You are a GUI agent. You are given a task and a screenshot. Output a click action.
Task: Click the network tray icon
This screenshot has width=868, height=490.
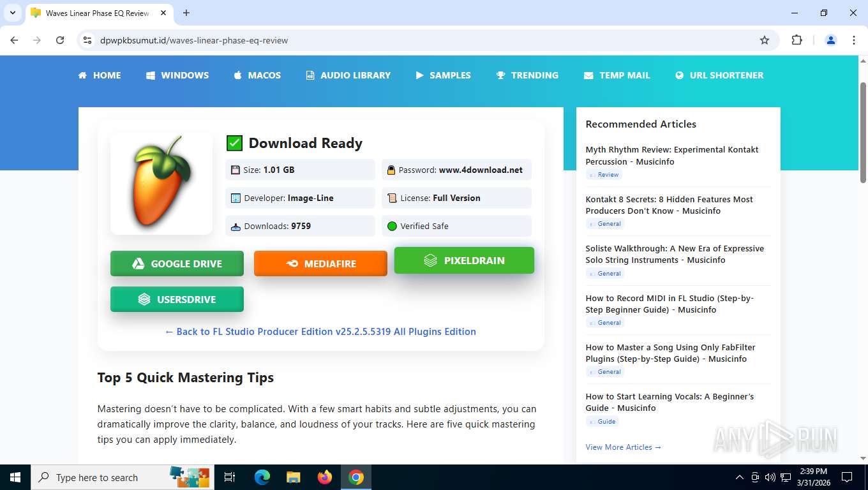pyautogui.click(x=786, y=477)
